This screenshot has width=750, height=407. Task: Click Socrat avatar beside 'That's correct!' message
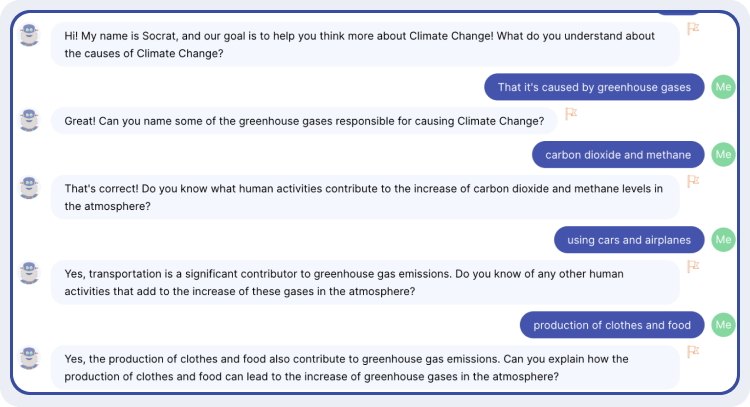[x=29, y=187]
